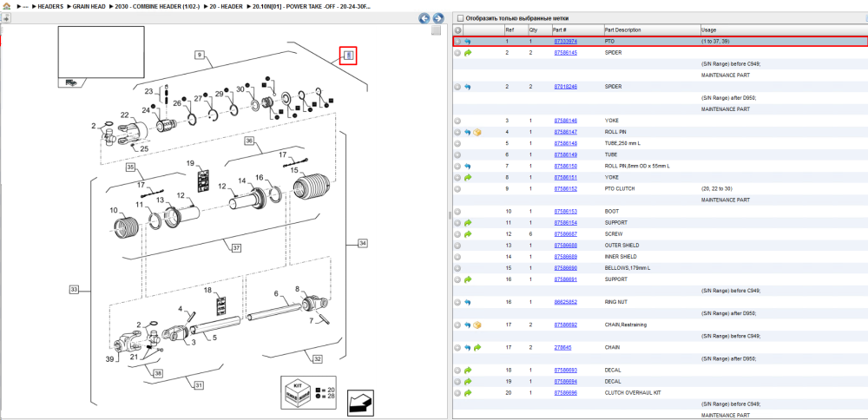Toggle the round selector for YOKE 87586146
This screenshot has width=868, height=420.
pos(457,121)
